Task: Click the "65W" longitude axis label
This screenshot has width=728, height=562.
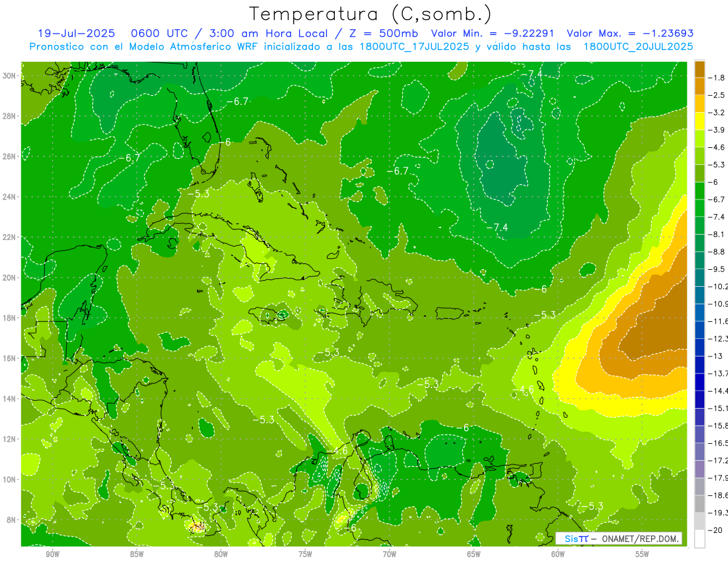Action: coord(474,554)
